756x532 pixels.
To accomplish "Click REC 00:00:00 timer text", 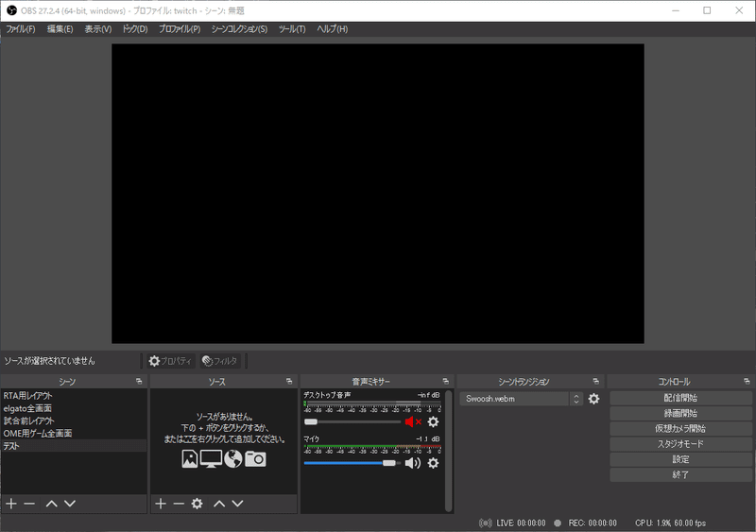I will click(593, 523).
